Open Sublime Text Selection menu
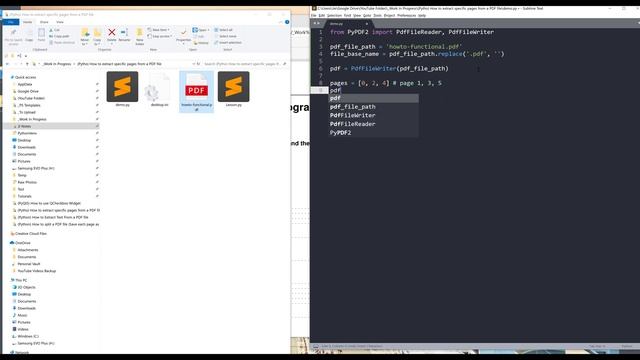This screenshot has height=360, width=640. click(x=334, y=16)
